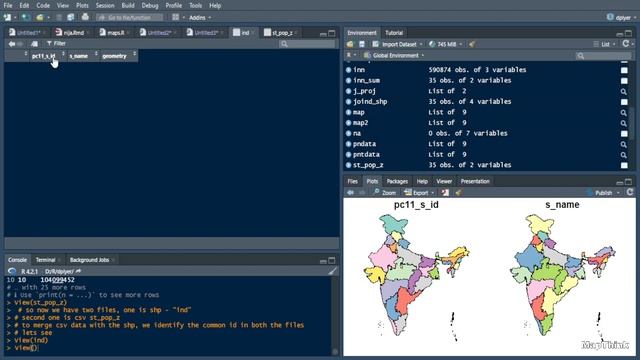The image size is (640, 360).
Task: Click the Filter button in data viewer
Action: (56, 44)
